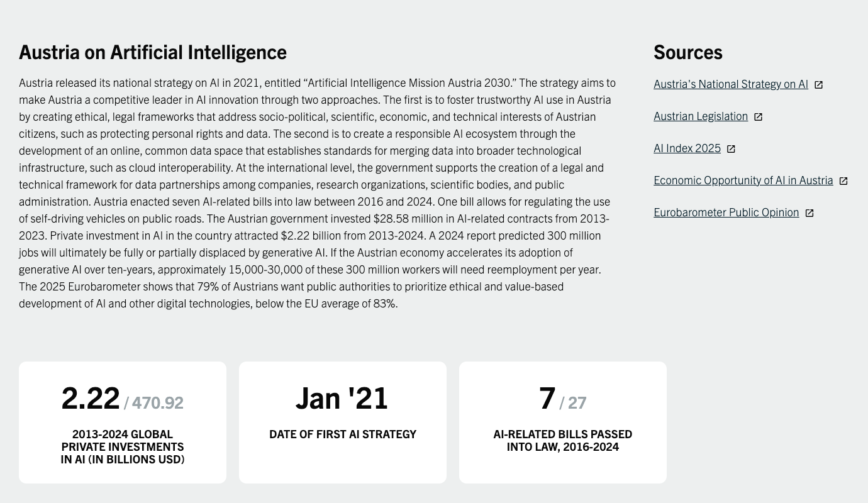Screen dimensions: 868x503
Task: Open the Austrian Legislation source link
Action: (700, 116)
